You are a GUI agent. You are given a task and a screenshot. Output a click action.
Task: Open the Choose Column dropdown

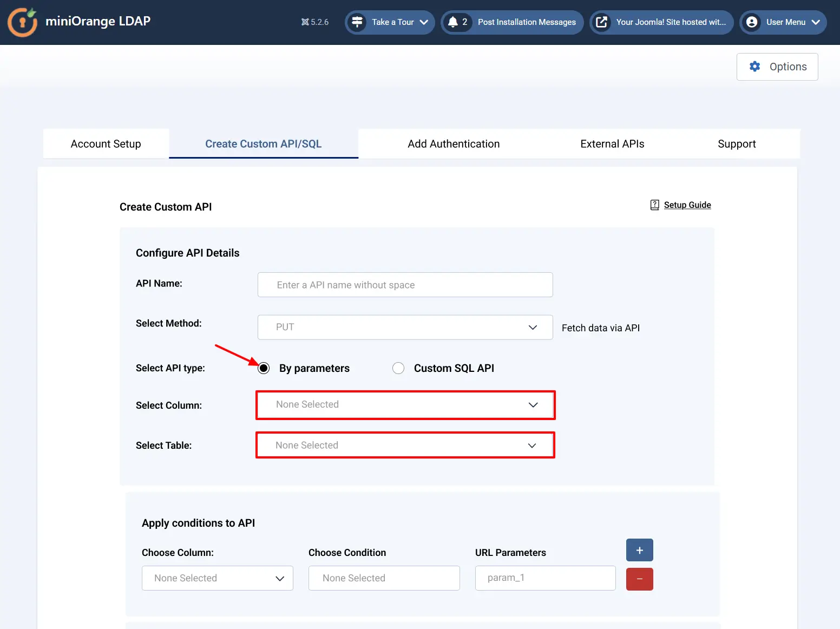[217, 578]
